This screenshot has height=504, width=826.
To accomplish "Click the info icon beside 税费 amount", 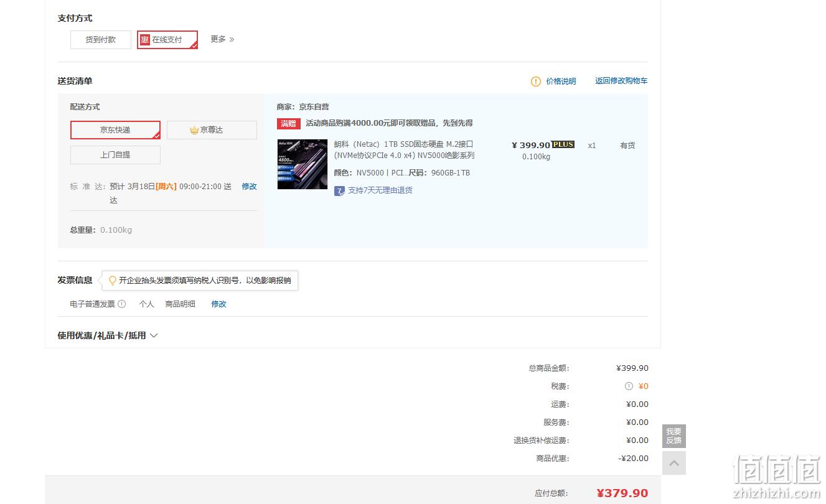I will tap(629, 386).
